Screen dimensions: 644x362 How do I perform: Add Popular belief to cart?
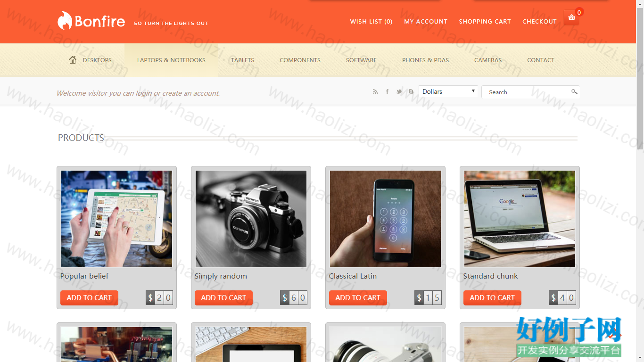click(89, 298)
